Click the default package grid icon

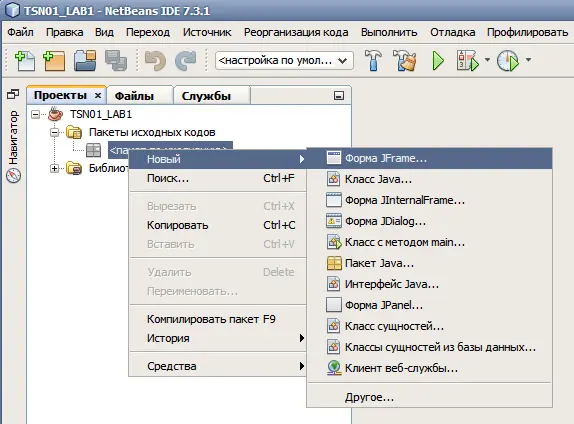pos(93,150)
